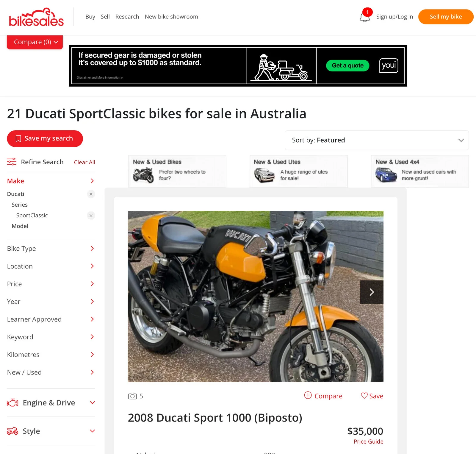
Task: Open the notifications bell icon
Action: (x=365, y=16)
